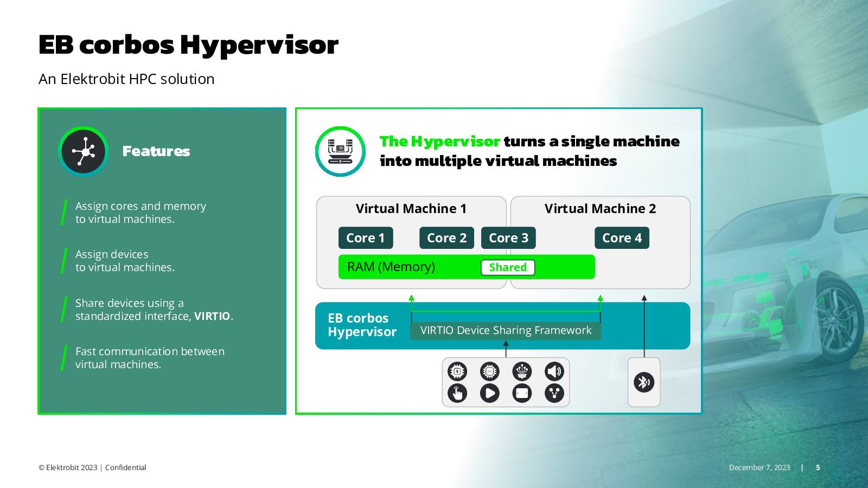Screen dimensions: 868x488
Task: Select the tablet display device icon
Action: 522,393
